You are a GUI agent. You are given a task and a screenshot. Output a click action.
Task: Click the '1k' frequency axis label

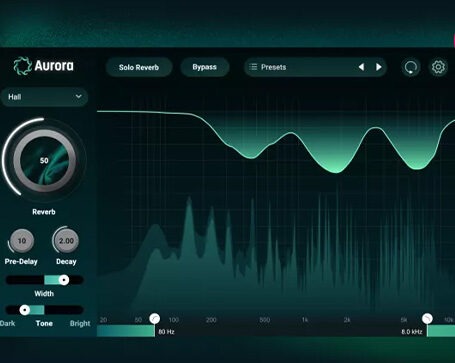tap(305, 320)
